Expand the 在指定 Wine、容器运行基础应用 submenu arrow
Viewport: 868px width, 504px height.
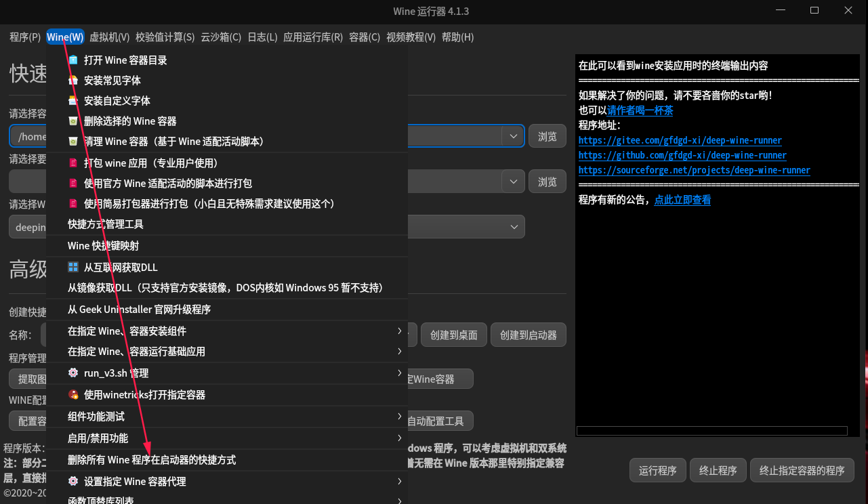(x=400, y=352)
